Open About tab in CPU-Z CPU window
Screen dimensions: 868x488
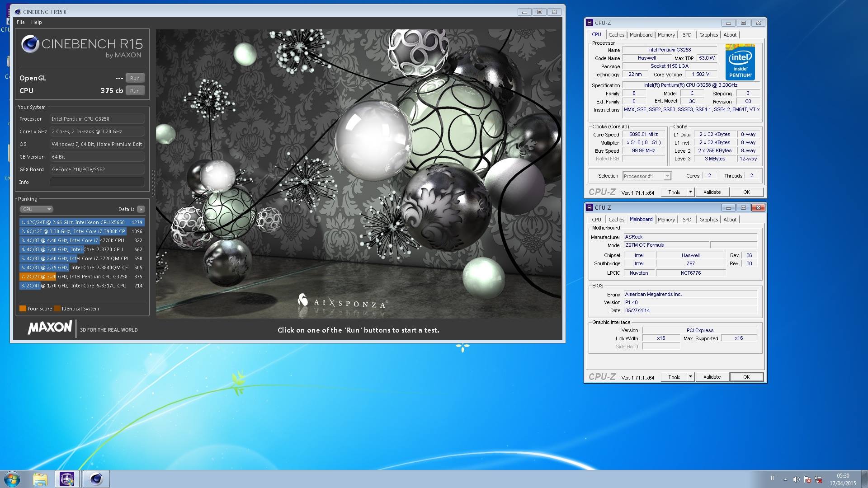(x=730, y=35)
